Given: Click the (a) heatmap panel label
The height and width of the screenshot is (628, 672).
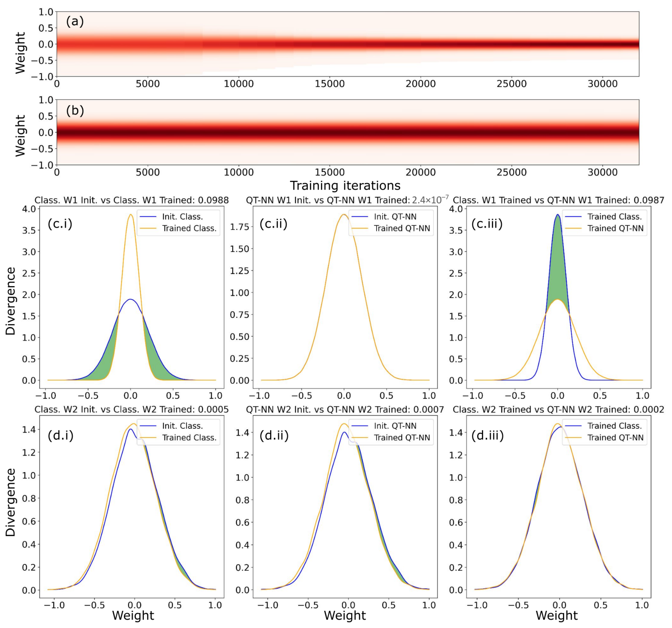Looking at the screenshot, I should (75, 22).
